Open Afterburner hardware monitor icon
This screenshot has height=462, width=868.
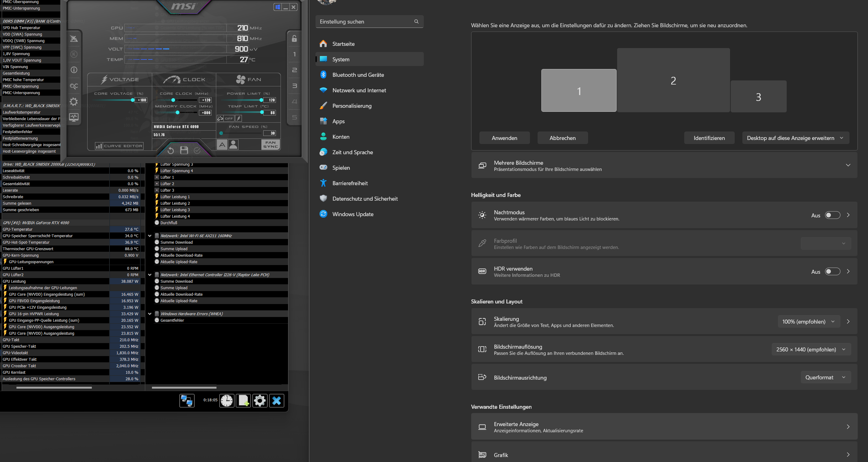[74, 117]
